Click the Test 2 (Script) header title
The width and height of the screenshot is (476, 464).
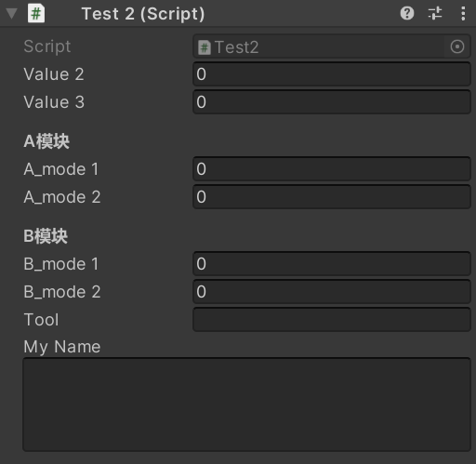coord(143,14)
